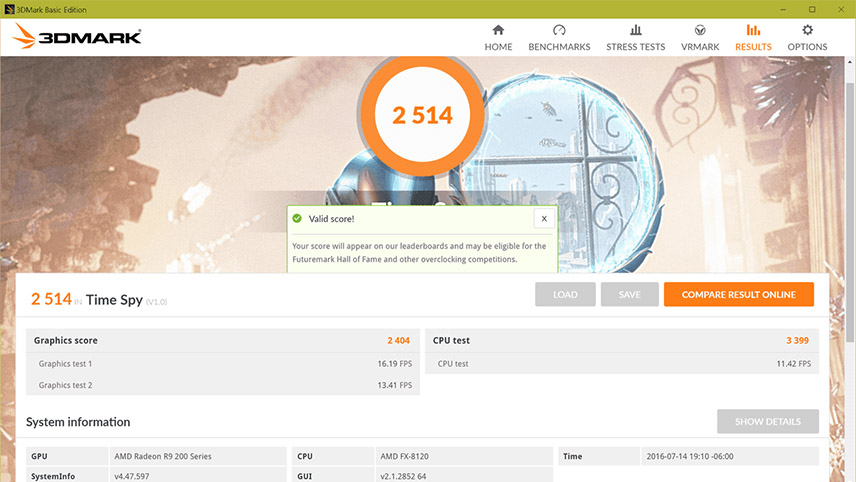
Task: Click COMPARE RESULT ONLINE button
Action: (x=739, y=294)
